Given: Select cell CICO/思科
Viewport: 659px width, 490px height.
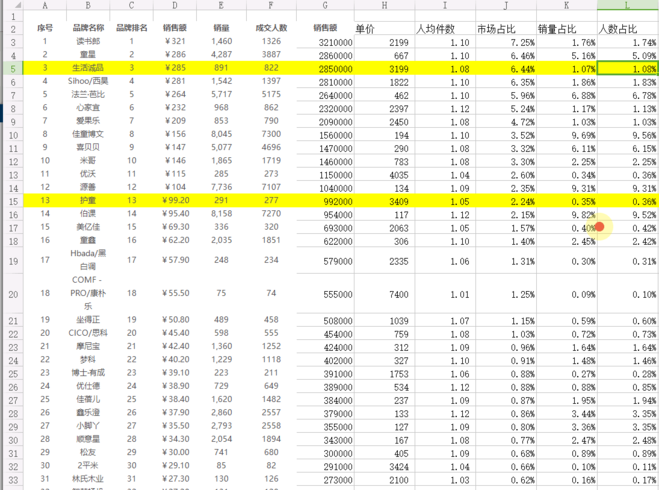Looking at the screenshot, I should (x=88, y=333).
